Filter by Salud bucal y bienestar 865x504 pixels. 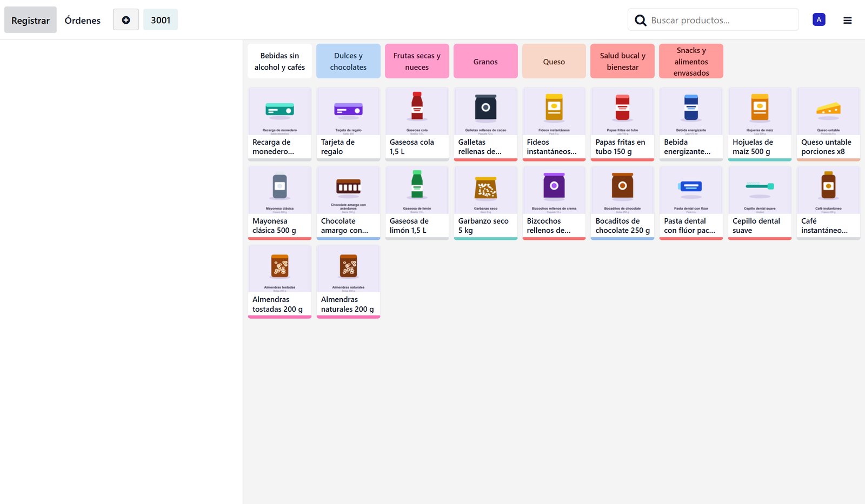pyautogui.click(x=622, y=61)
